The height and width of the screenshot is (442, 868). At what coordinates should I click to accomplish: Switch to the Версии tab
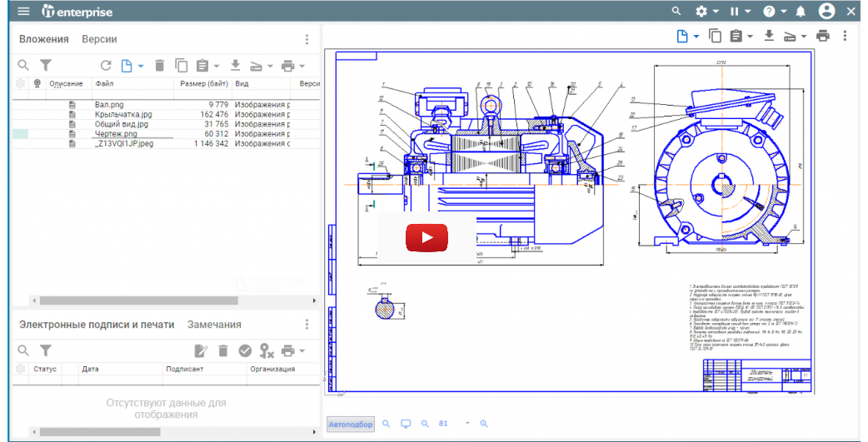(x=99, y=39)
